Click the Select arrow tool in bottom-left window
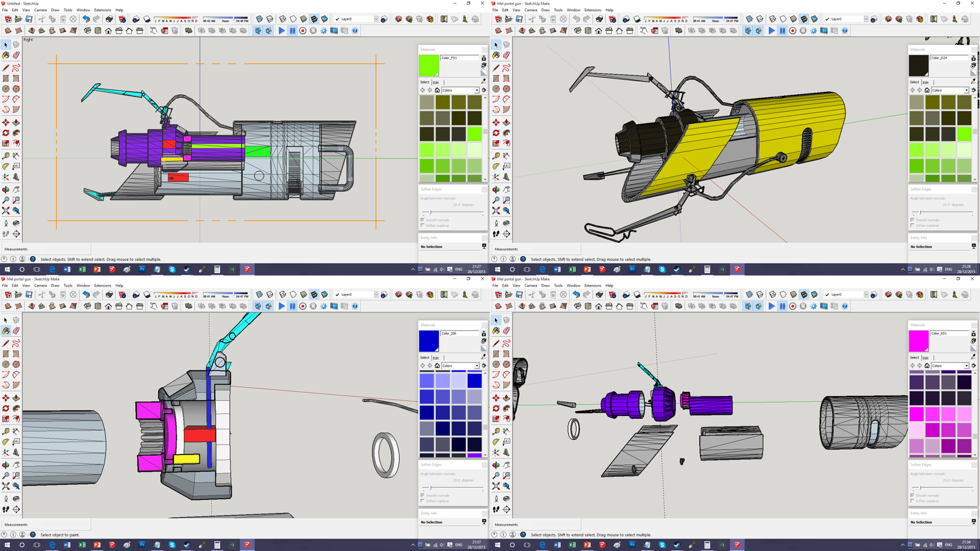 point(6,321)
